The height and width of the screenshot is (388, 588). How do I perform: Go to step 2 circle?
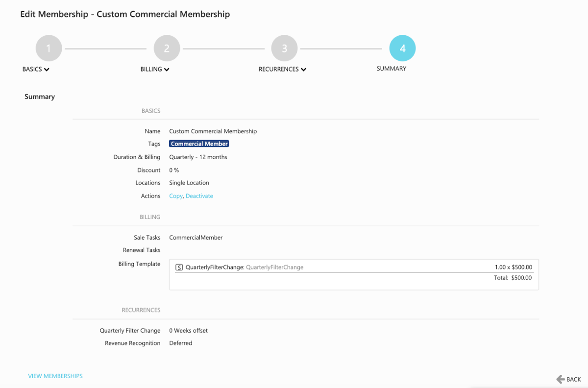(167, 48)
